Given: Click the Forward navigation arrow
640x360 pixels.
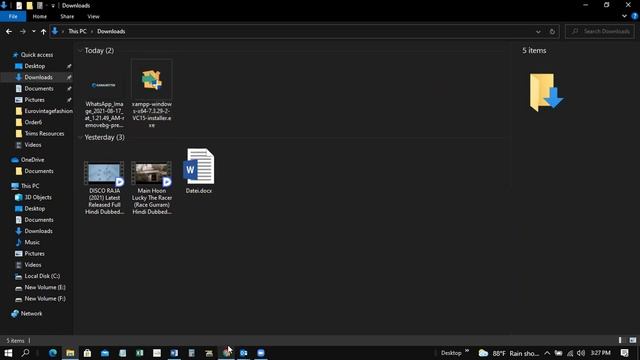Looking at the screenshot, I should click(x=22, y=31).
